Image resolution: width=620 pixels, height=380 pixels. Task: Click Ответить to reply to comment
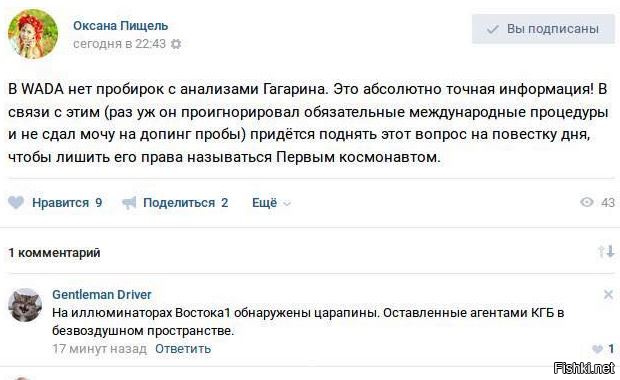click(183, 349)
